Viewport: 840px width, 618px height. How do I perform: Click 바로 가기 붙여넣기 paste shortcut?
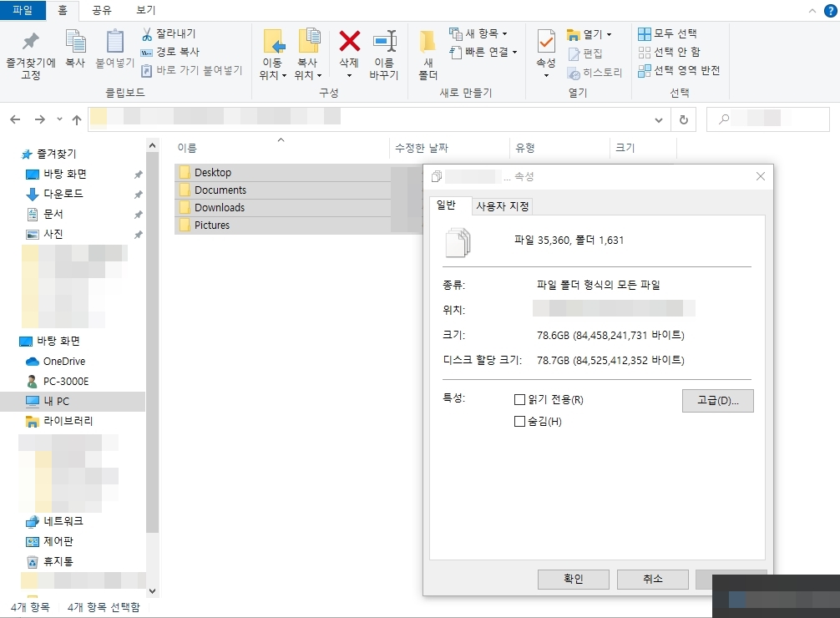point(191,70)
